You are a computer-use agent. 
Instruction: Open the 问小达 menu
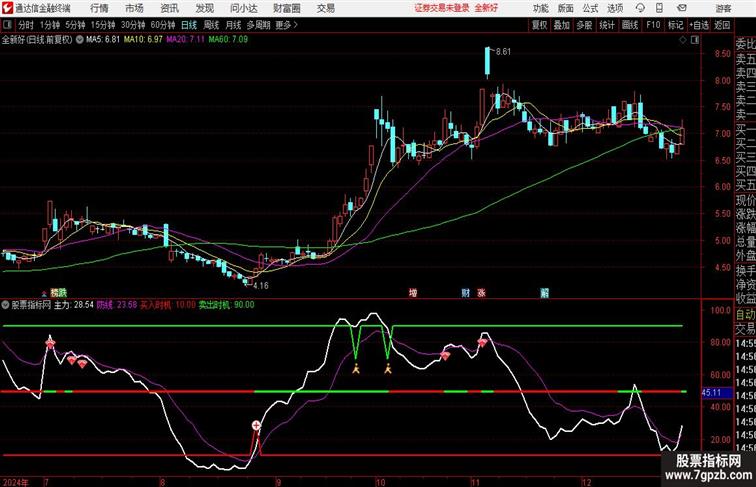[x=244, y=8]
